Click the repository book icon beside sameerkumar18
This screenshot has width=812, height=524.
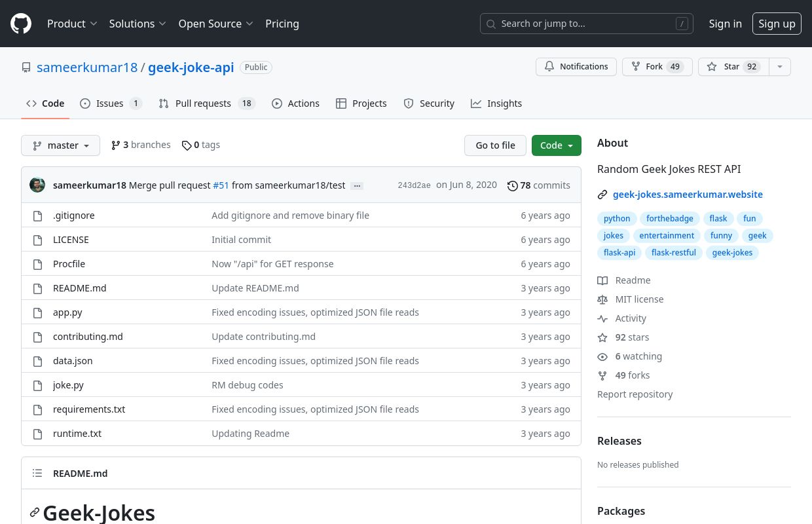26,67
